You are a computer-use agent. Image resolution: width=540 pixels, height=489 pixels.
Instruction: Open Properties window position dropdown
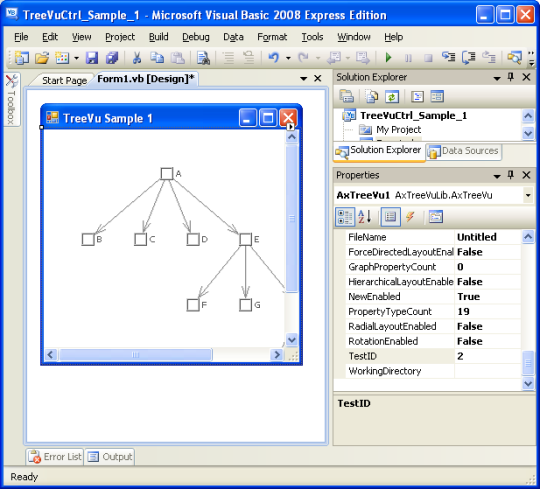[x=497, y=176]
